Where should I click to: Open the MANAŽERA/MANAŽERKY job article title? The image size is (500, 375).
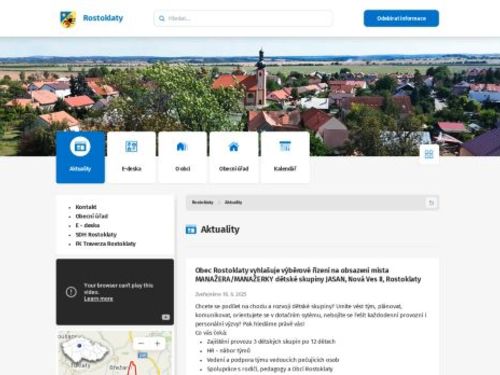[308, 274]
